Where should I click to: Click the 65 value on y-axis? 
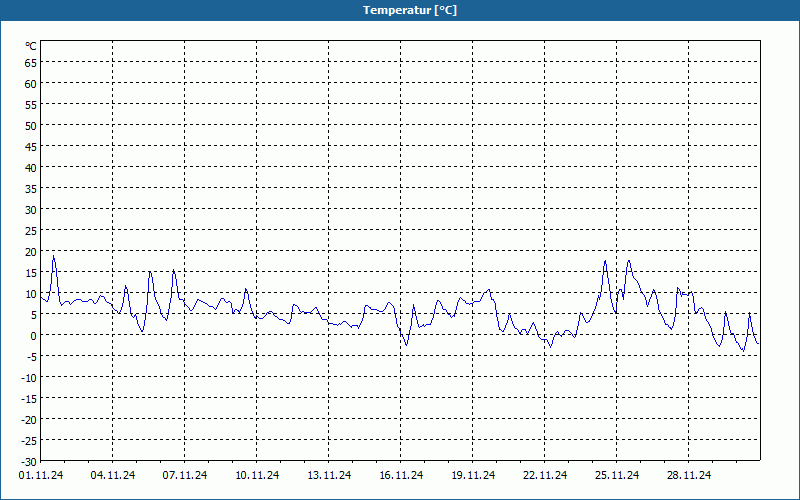(31, 63)
